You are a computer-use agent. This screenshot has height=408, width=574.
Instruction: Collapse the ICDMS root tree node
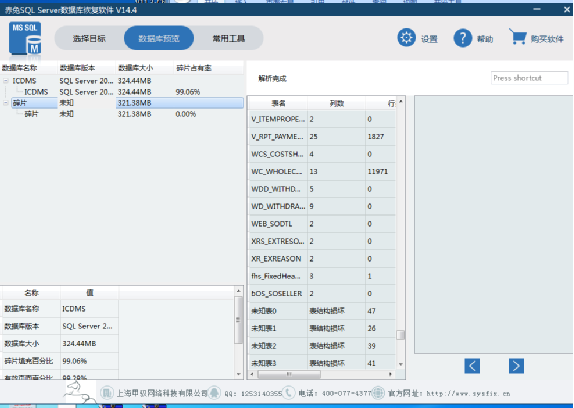(x=6, y=81)
